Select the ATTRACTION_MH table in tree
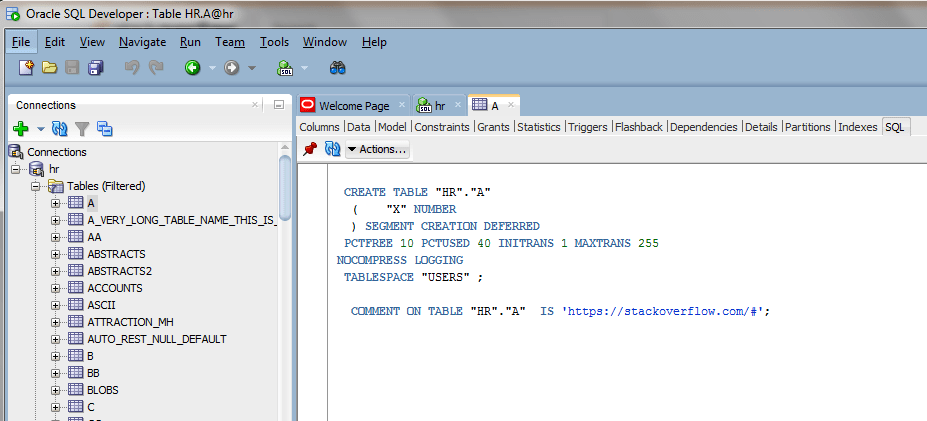The height and width of the screenshot is (421, 927). 130,322
